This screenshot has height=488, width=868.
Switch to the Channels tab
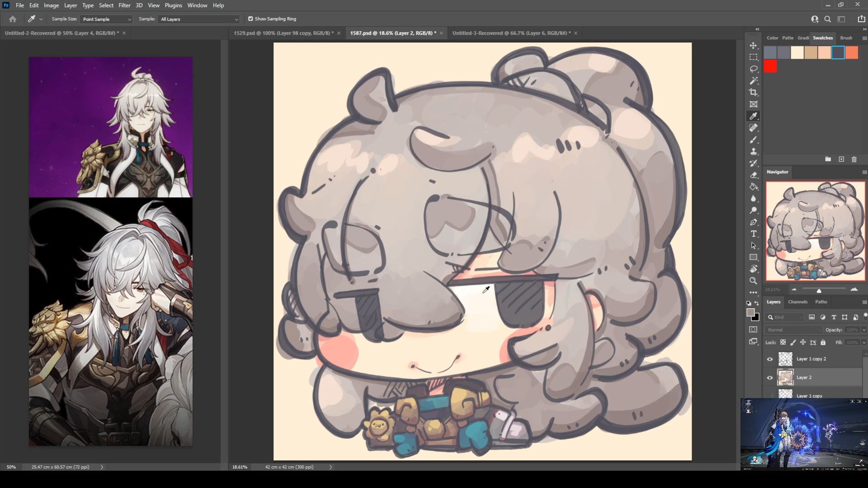click(x=797, y=302)
